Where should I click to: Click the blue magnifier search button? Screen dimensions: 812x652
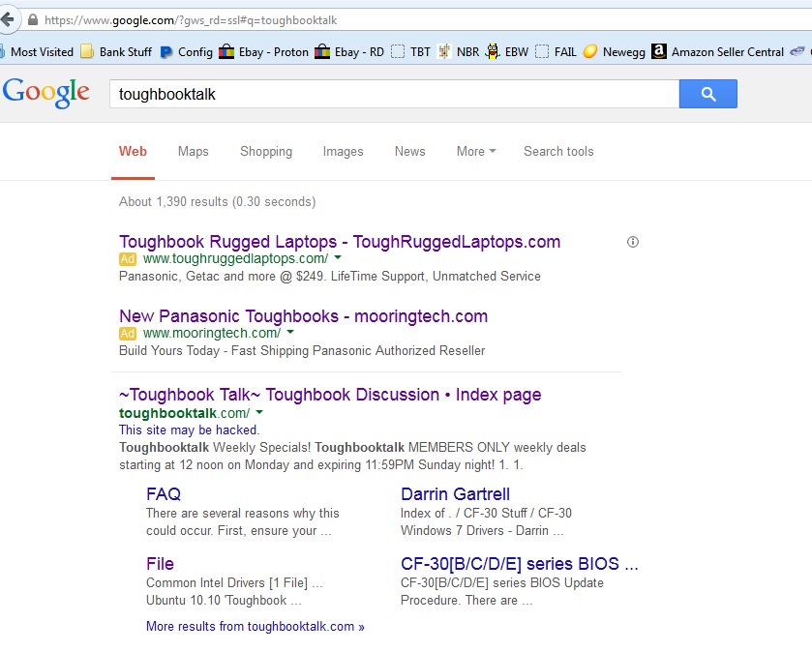pos(707,94)
